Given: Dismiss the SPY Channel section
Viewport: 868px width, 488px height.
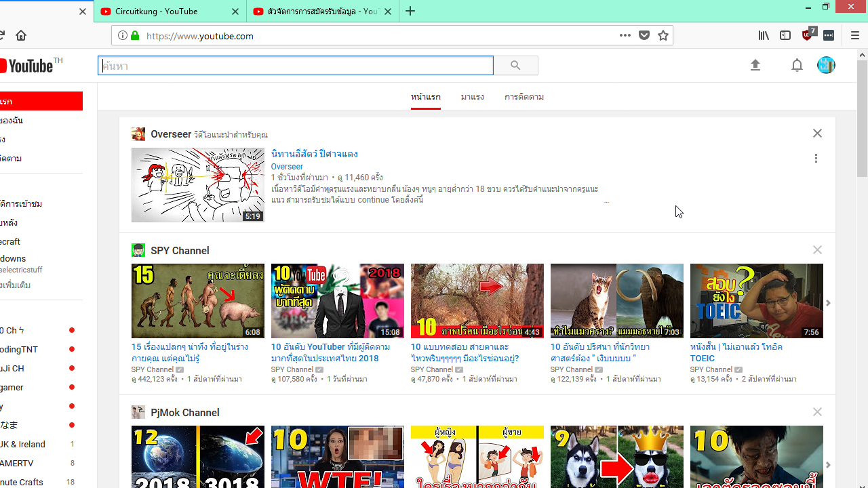Looking at the screenshot, I should 817,250.
